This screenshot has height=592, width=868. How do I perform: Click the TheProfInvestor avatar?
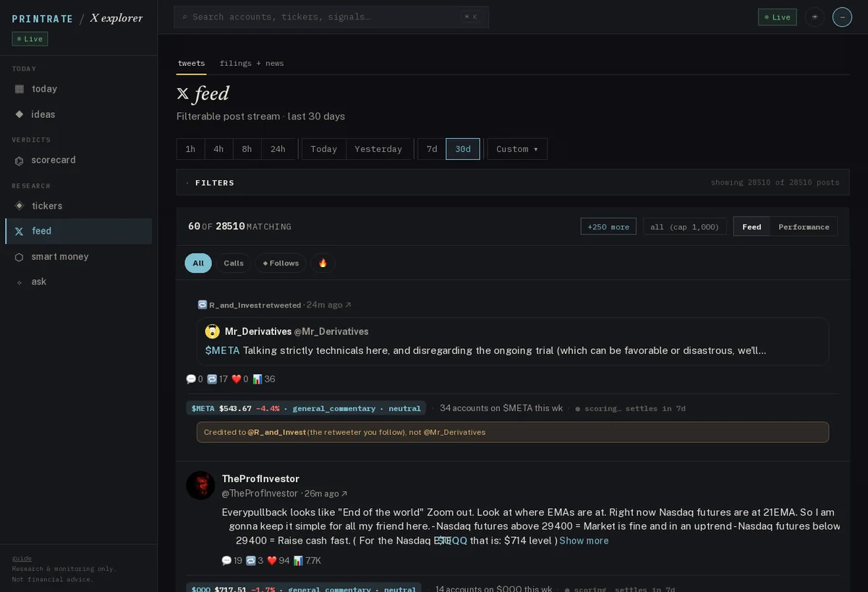pyautogui.click(x=200, y=486)
